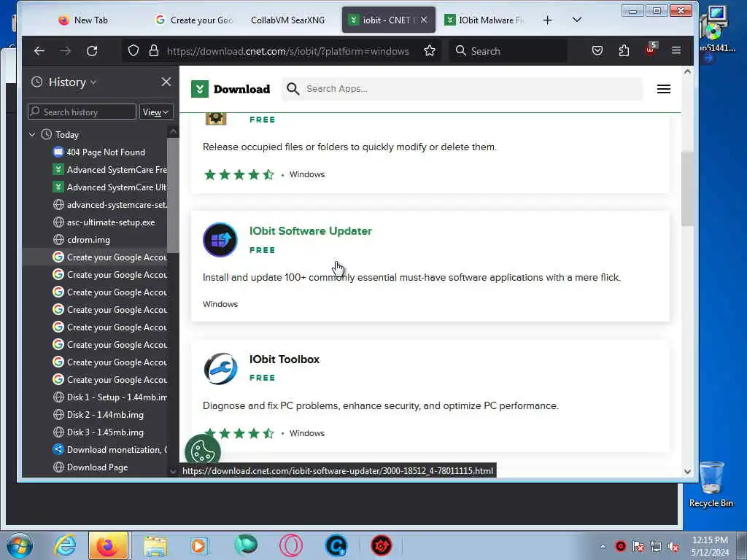Bookmark this page with the star icon
Viewport: 747px width, 560px height.
click(429, 51)
